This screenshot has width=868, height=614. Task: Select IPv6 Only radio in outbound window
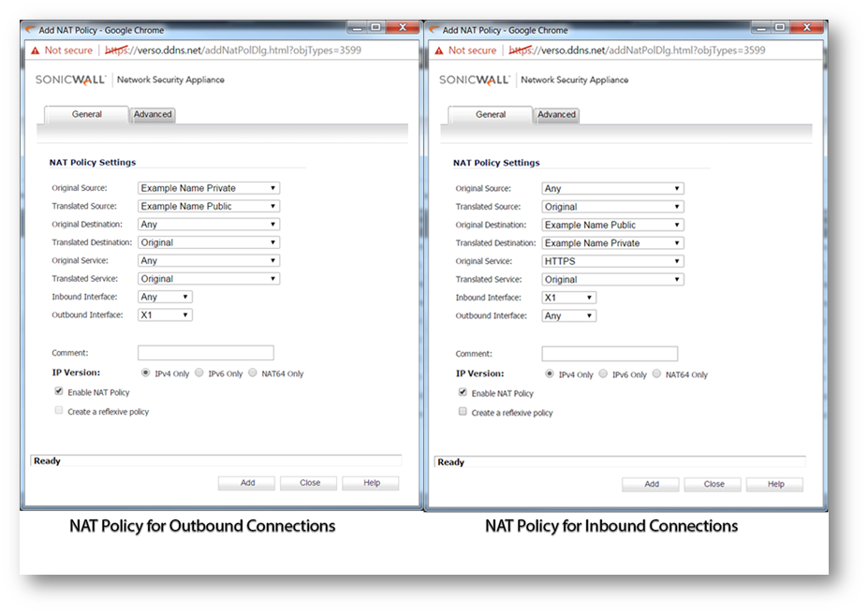(199, 373)
